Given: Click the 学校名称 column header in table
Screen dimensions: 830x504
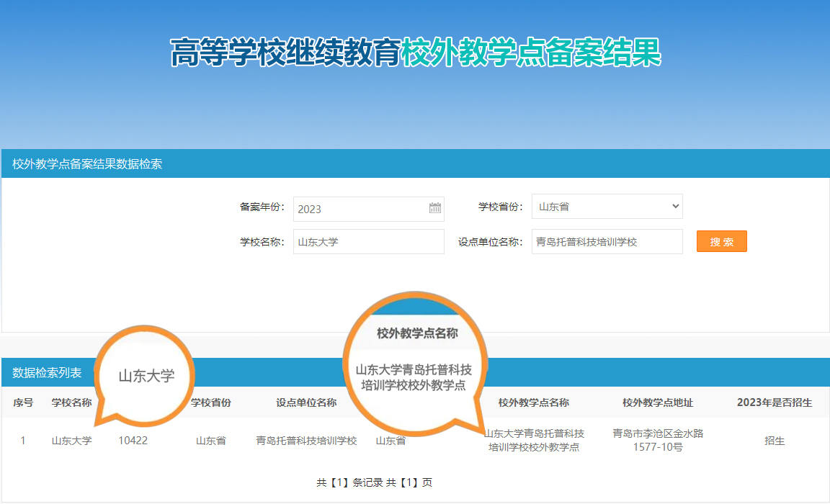Looking at the screenshot, I should point(72,403).
